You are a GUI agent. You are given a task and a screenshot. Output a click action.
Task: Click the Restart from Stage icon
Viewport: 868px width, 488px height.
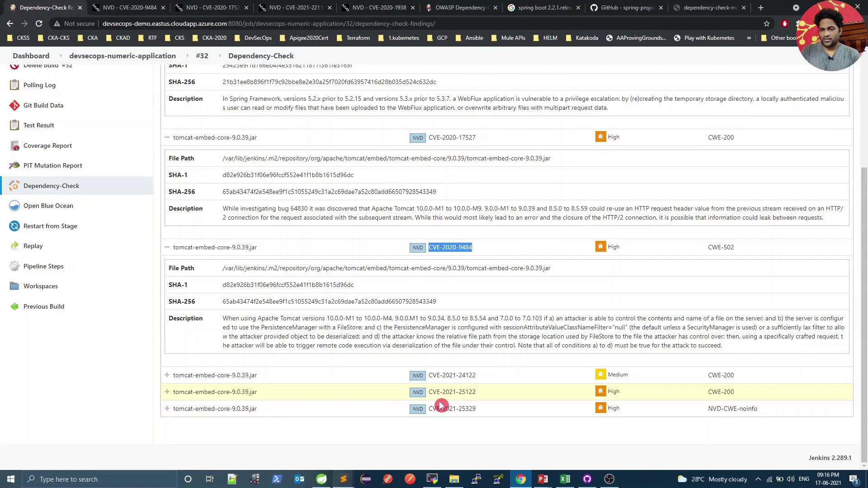click(14, 226)
